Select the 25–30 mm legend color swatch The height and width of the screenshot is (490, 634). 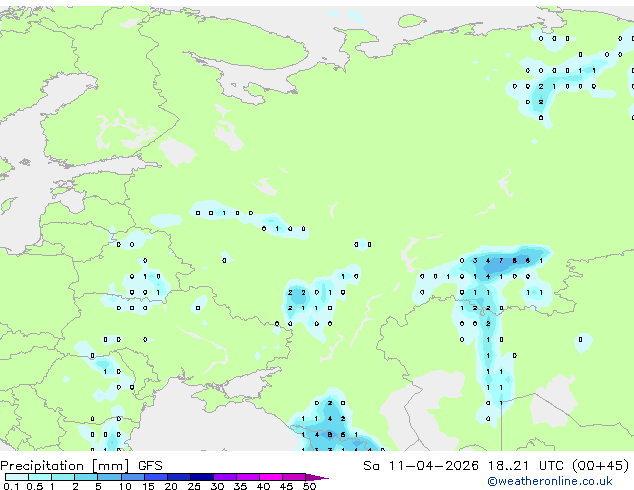(202, 477)
